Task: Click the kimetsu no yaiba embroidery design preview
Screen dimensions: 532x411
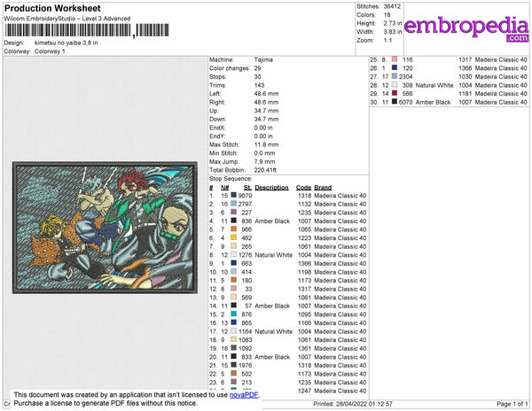Action: (105, 228)
